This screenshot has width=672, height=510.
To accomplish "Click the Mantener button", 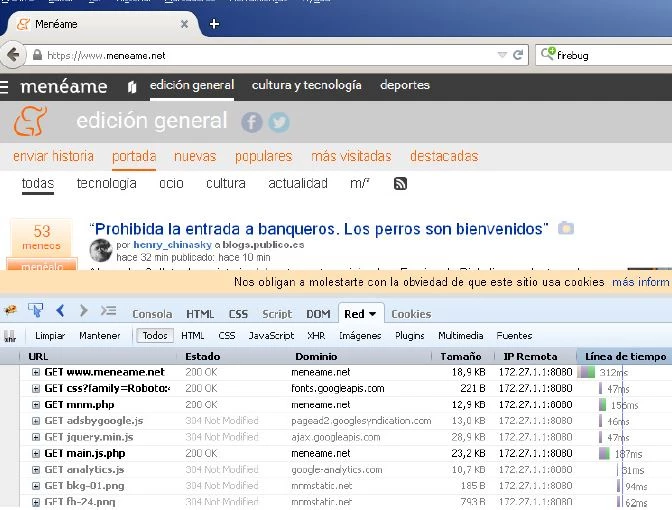I will point(99,336).
